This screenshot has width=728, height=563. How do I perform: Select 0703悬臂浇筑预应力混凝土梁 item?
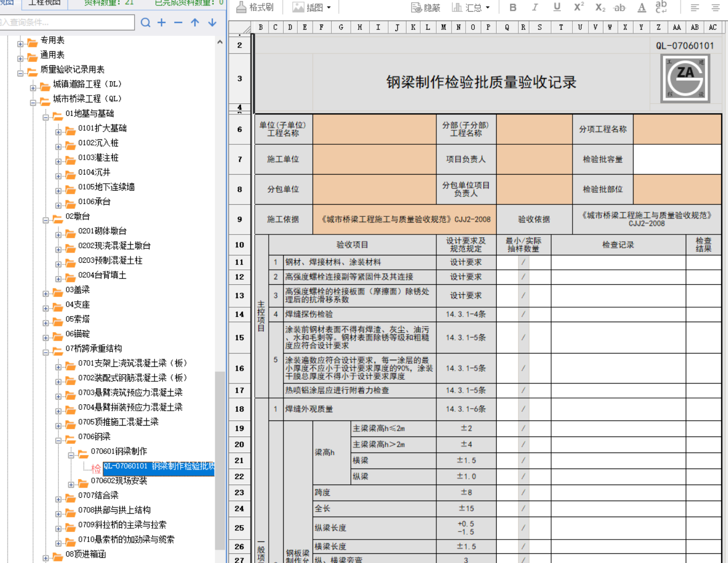[x=130, y=393]
